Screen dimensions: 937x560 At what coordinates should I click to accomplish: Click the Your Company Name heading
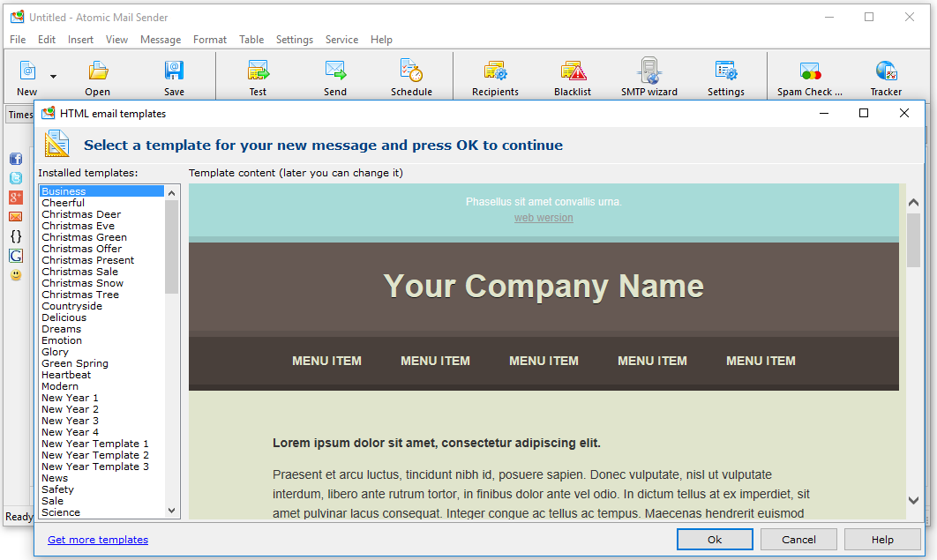point(543,286)
